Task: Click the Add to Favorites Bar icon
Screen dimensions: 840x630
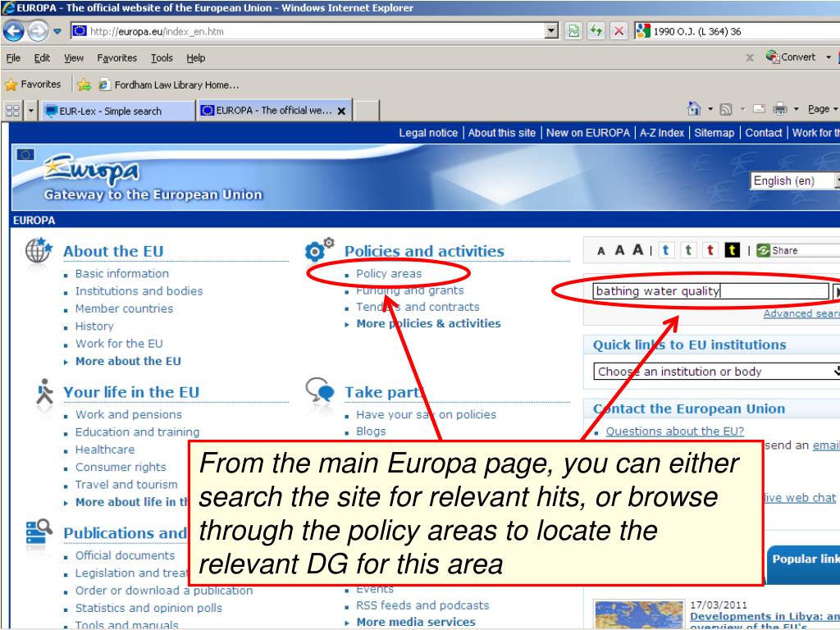Action: 84,84
